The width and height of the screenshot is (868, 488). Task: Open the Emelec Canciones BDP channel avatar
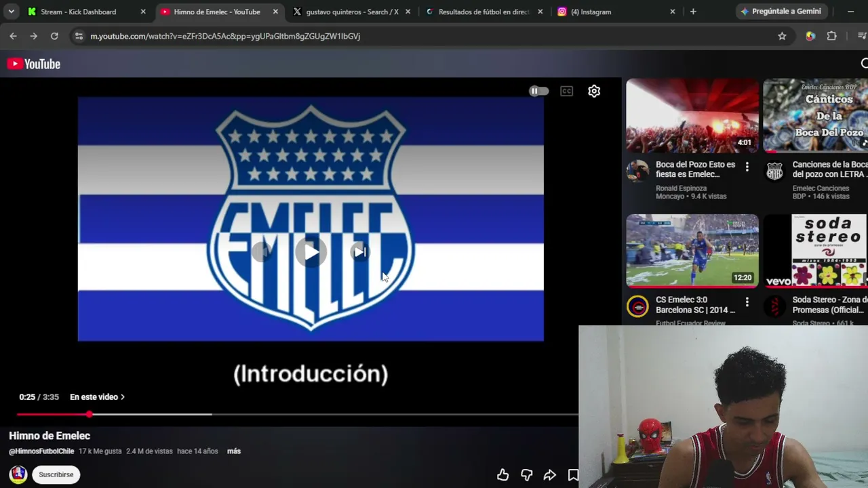click(774, 171)
